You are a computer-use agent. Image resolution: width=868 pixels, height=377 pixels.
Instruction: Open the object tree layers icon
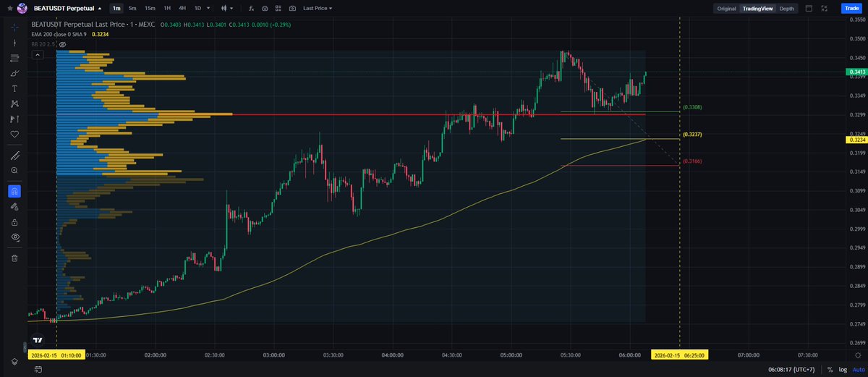pos(14,362)
